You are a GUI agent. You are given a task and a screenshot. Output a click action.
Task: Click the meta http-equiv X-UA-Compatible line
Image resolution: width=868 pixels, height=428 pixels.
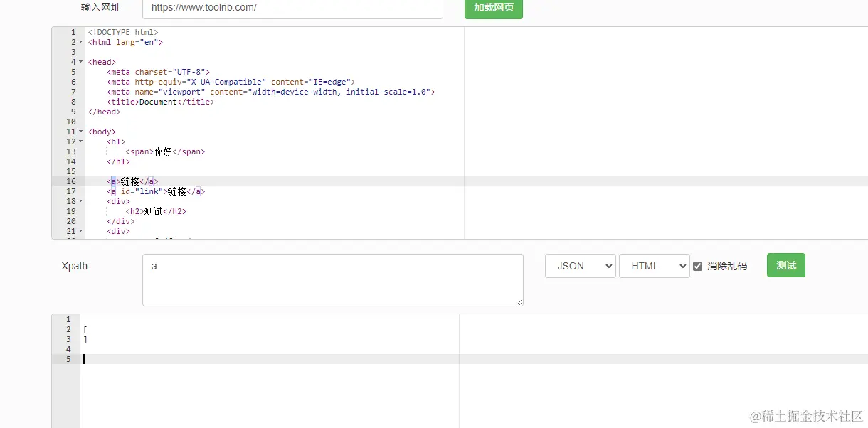[x=231, y=82]
